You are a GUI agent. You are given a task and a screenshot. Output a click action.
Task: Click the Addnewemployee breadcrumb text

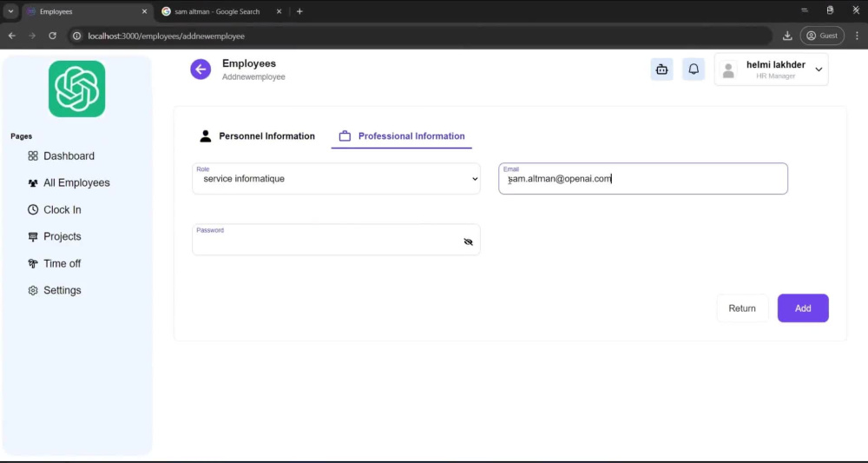pyautogui.click(x=253, y=77)
